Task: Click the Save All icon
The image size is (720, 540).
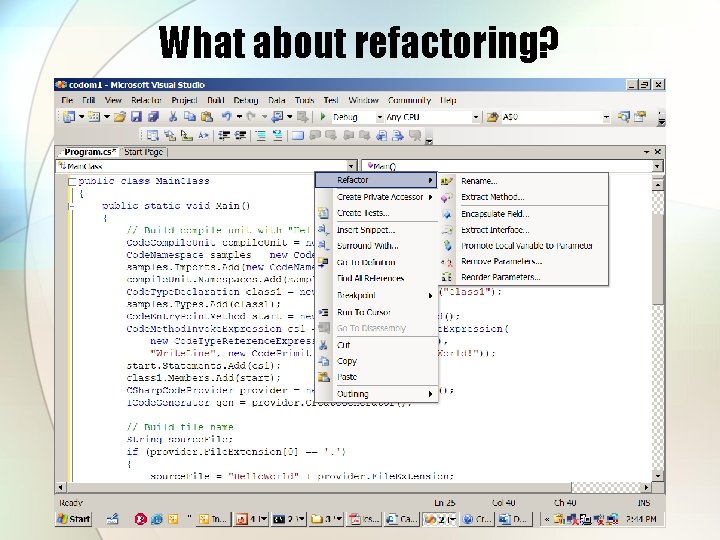Action: tap(153, 117)
